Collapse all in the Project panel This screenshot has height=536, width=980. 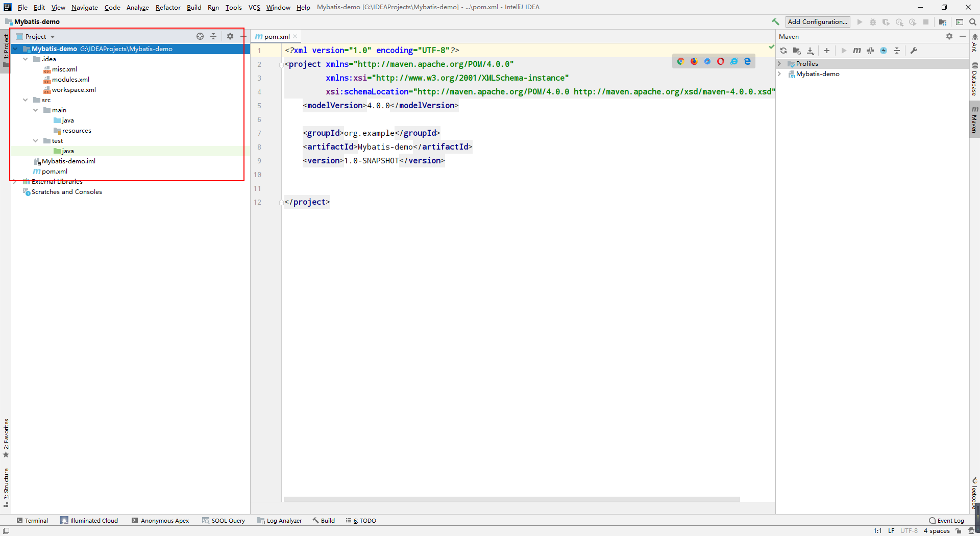[213, 36]
